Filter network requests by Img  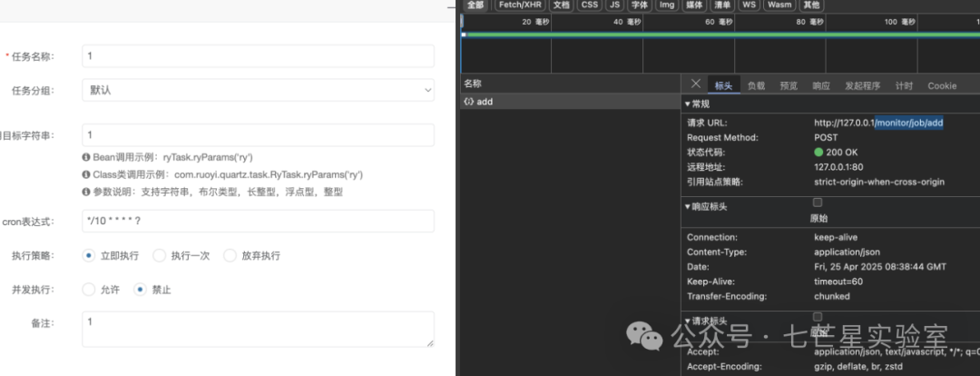[666, 5]
